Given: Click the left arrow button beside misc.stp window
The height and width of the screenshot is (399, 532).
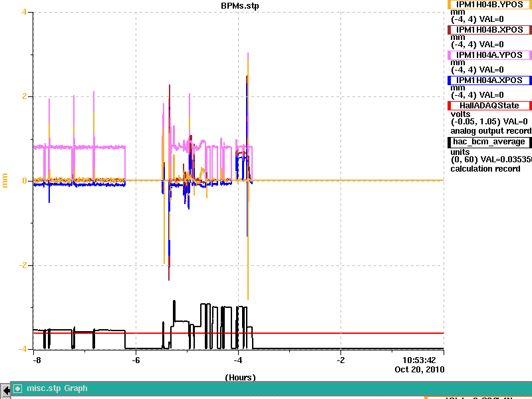Looking at the screenshot, I should pos(5,390).
